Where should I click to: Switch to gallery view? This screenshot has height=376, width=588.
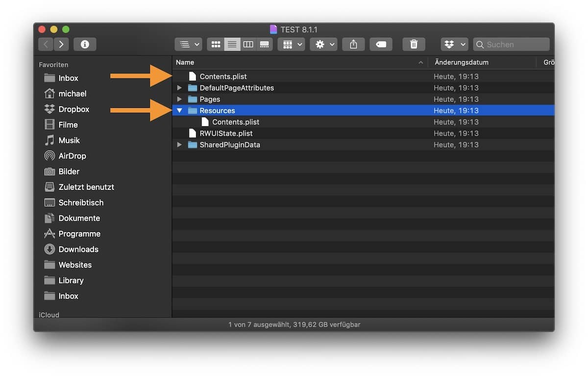point(265,44)
